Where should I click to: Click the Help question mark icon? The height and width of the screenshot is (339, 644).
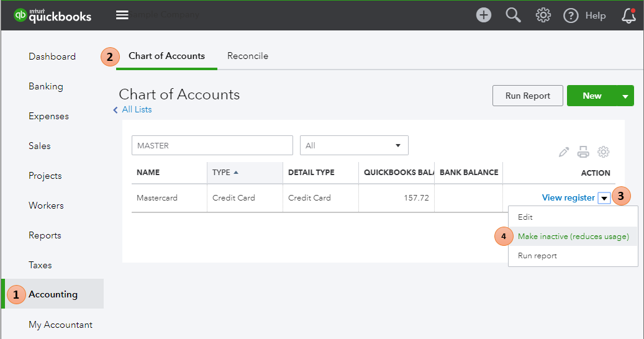[571, 16]
